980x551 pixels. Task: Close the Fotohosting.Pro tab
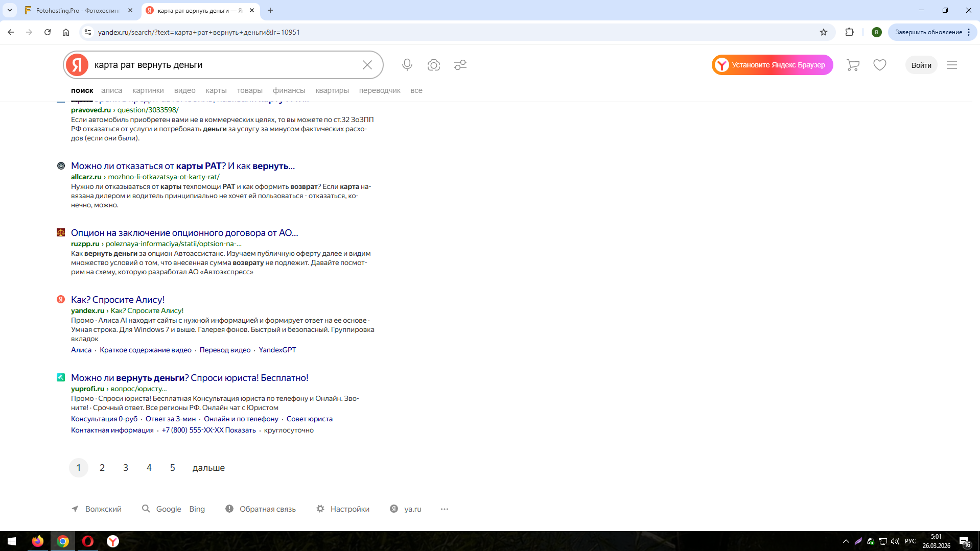coord(130,10)
